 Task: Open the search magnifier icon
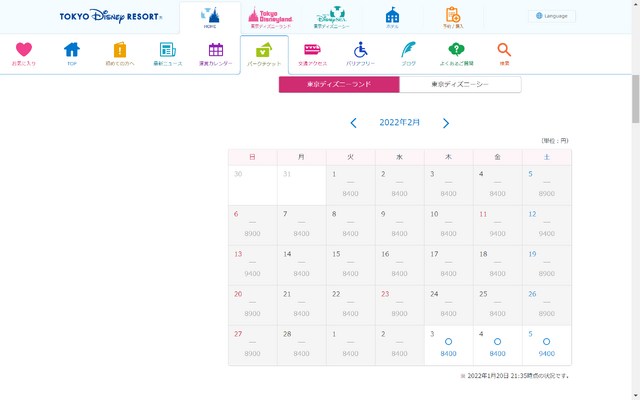pyautogui.click(x=504, y=54)
